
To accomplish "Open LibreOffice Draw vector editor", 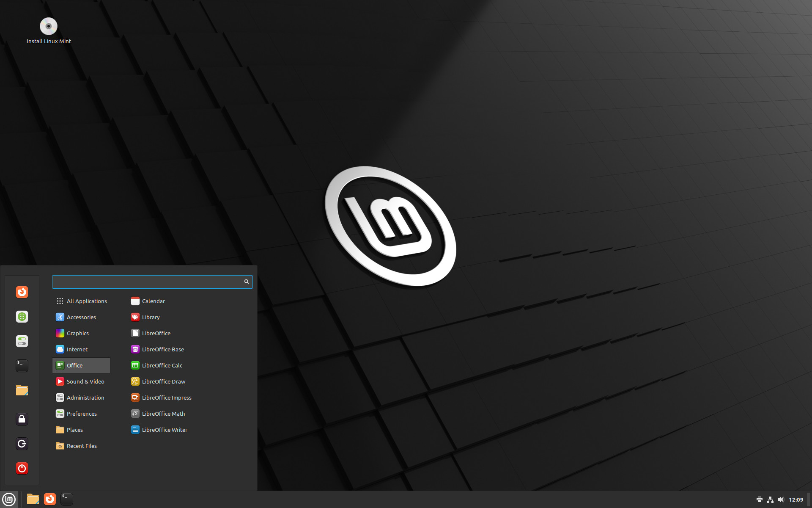I will [163, 381].
